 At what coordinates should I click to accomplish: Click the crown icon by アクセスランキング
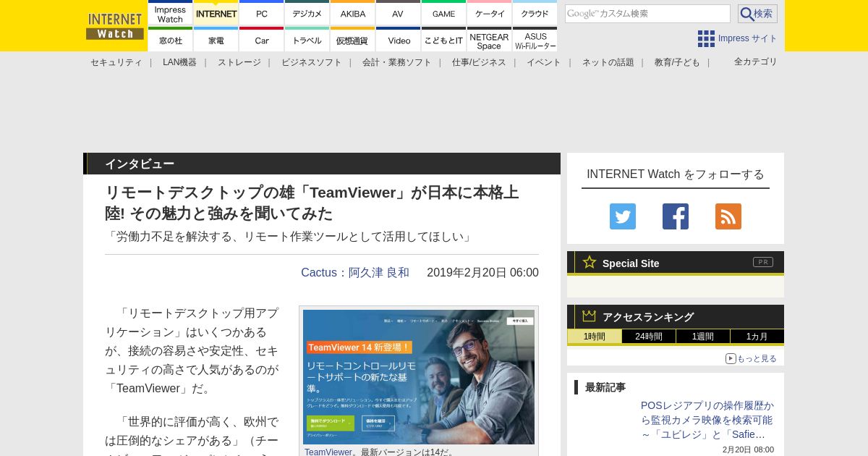click(x=590, y=316)
